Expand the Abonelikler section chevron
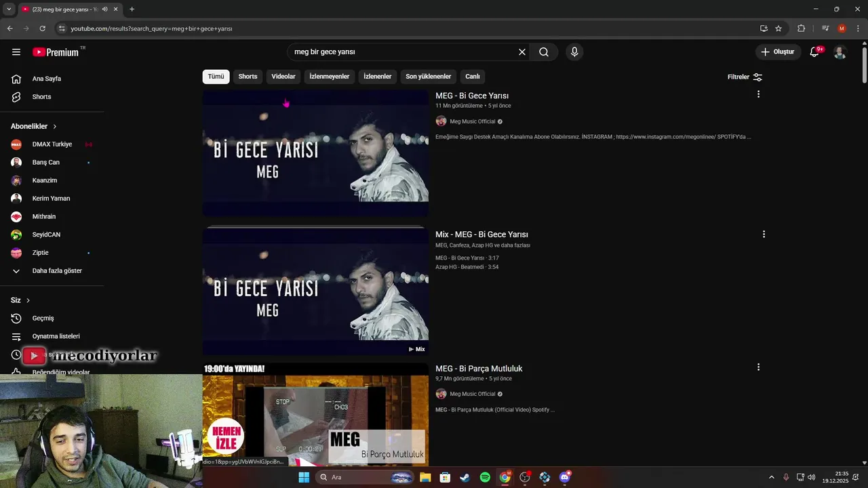Image resolution: width=868 pixels, height=488 pixels. (x=55, y=127)
